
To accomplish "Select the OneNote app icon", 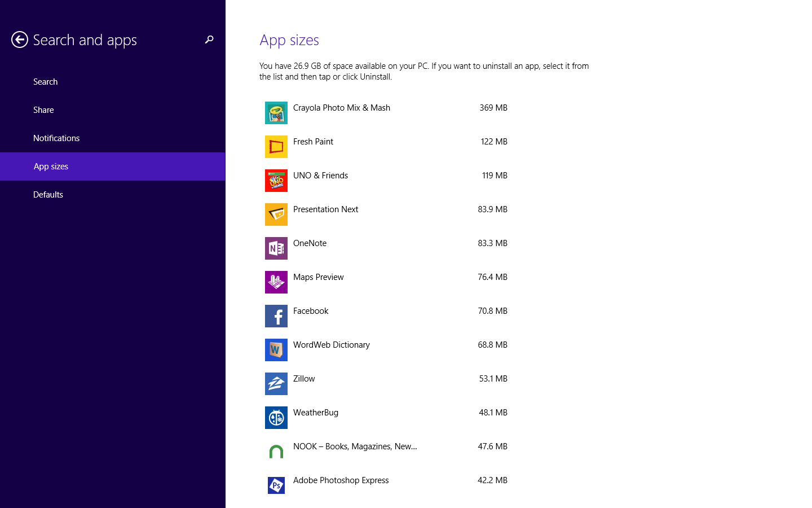I will (x=276, y=248).
